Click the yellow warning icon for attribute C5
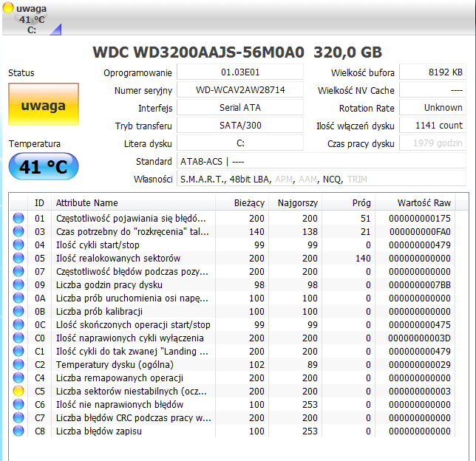This screenshot has width=476, height=461. tap(18, 392)
